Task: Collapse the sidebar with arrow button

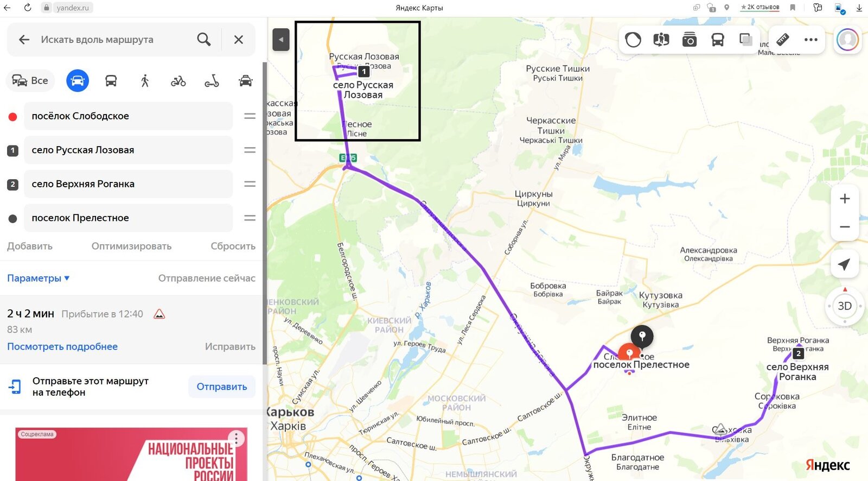Action: click(280, 40)
